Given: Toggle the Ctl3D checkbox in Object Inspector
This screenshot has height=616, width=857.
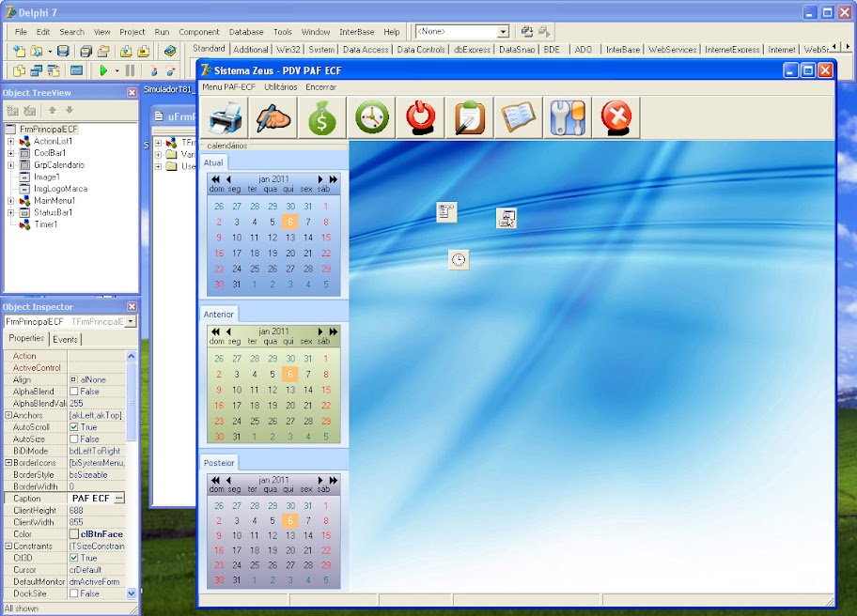Looking at the screenshot, I should [x=74, y=558].
